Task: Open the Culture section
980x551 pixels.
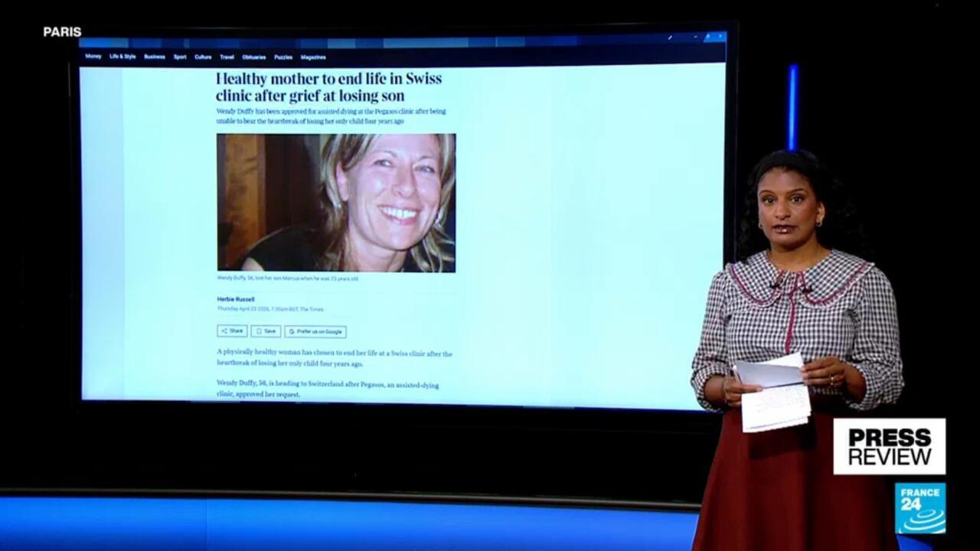Action: click(x=203, y=57)
